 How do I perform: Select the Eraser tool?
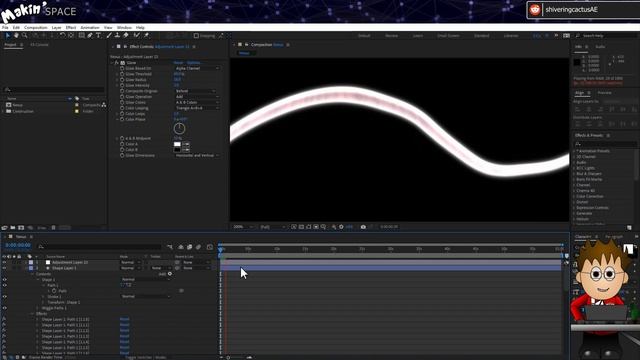point(126,36)
